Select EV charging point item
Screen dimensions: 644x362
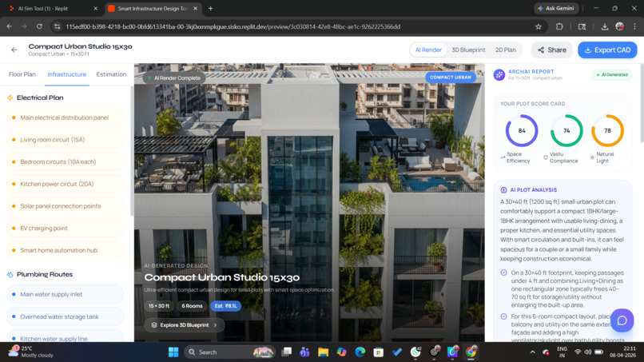click(x=65, y=228)
